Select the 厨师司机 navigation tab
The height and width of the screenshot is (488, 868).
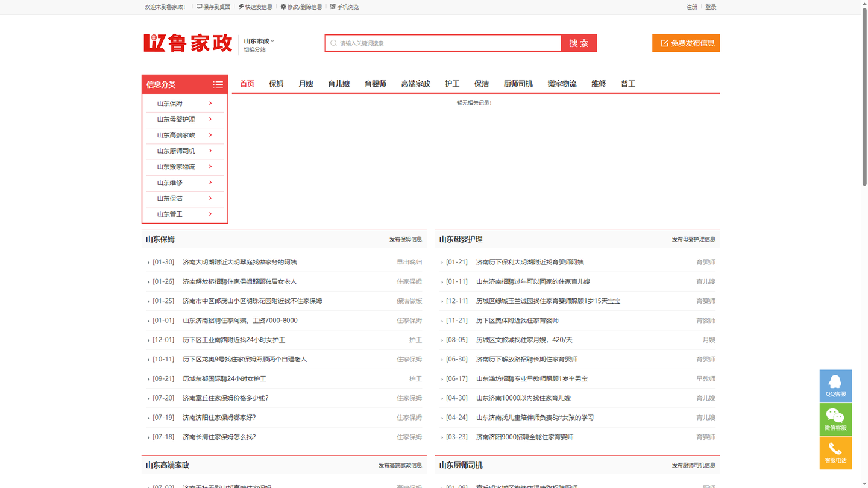(x=518, y=84)
